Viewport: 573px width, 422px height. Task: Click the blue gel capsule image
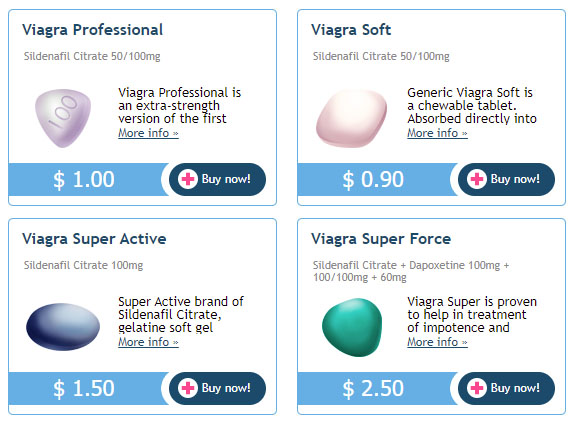coord(63,326)
